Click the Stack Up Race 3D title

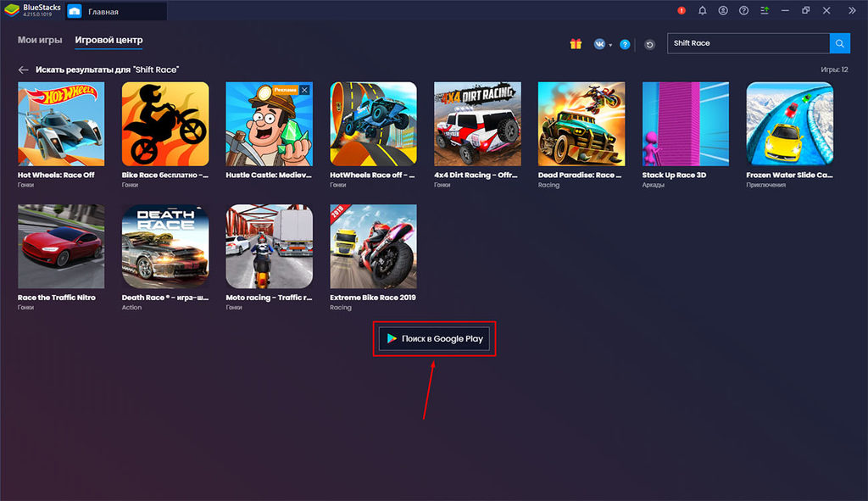click(674, 175)
